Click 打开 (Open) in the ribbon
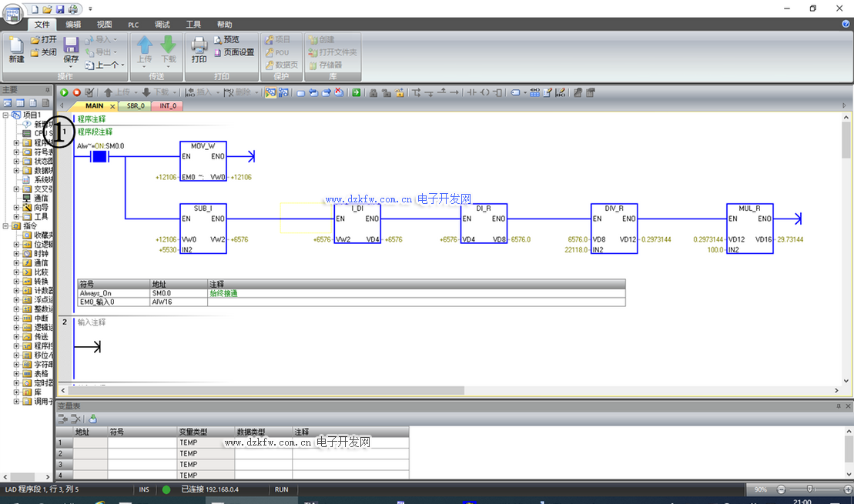The height and width of the screenshot is (504, 854). (44, 39)
